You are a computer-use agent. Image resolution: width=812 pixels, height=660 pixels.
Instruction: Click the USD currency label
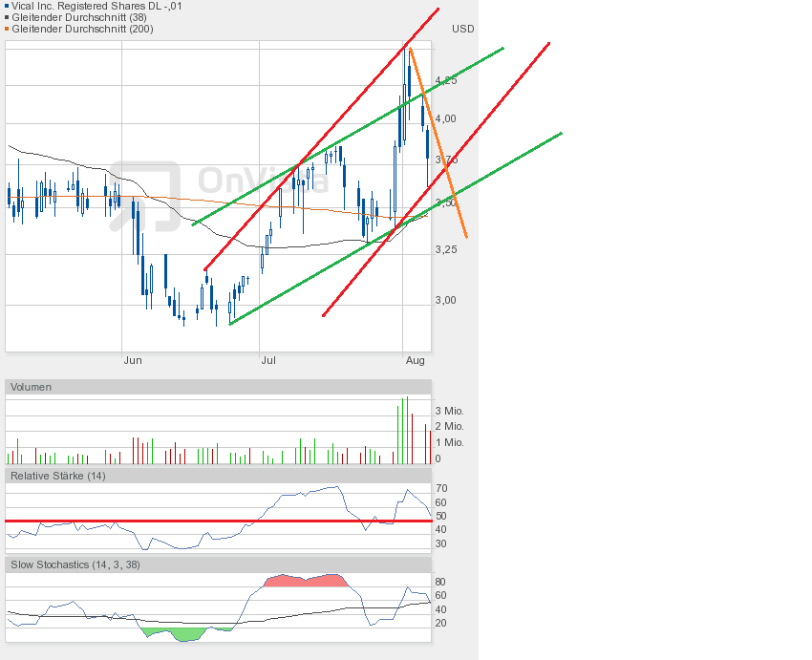click(x=462, y=30)
